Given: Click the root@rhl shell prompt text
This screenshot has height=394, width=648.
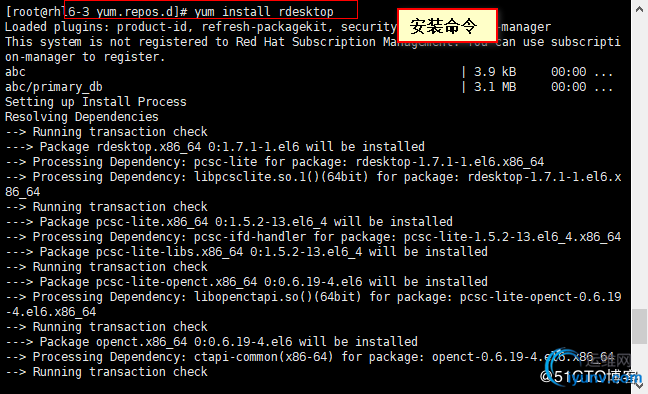Looking at the screenshot, I should click(35, 11).
